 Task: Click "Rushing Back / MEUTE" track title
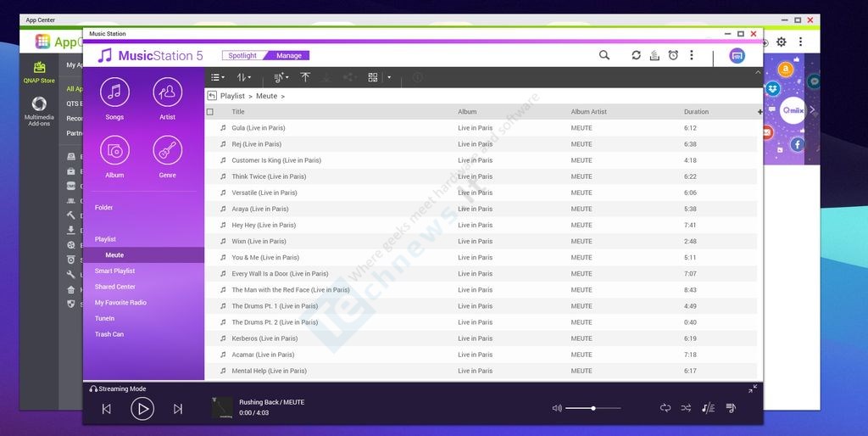coord(272,402)
